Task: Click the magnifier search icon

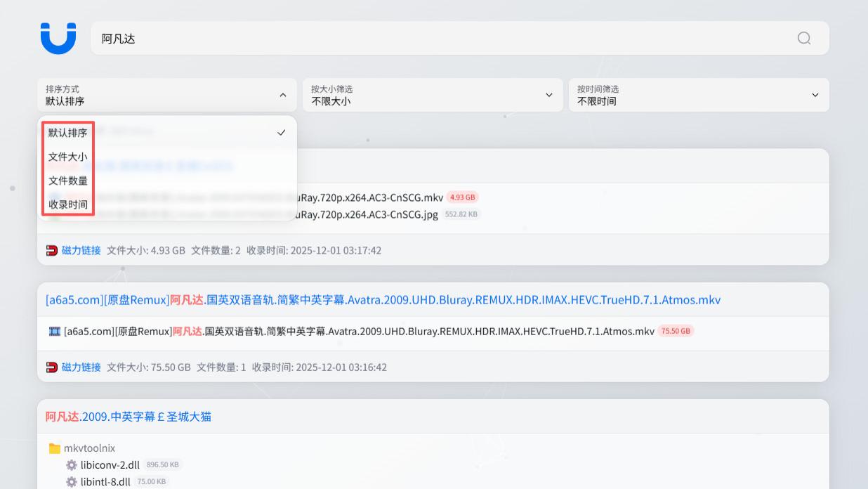Action: tap(802, 38)
